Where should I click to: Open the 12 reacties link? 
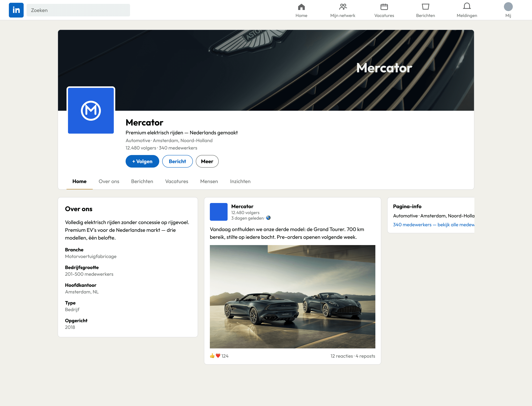342,356
